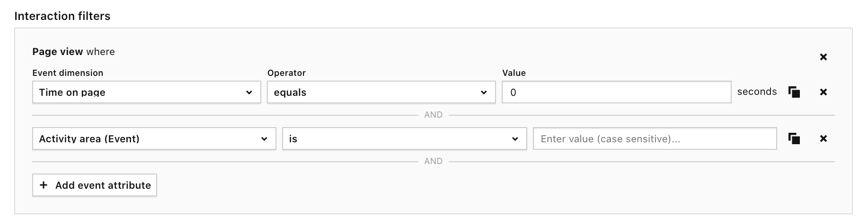Click the Value field containing 0
868x221 pixels.
[x=616, y=92]
